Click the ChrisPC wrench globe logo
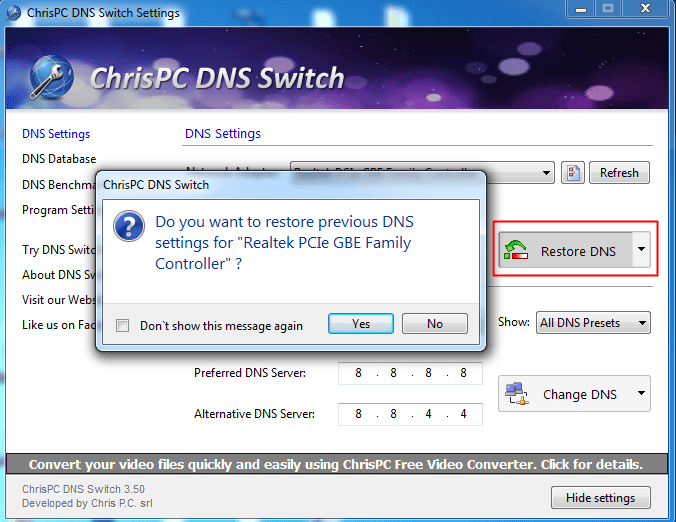 click(x=52, y=78)
